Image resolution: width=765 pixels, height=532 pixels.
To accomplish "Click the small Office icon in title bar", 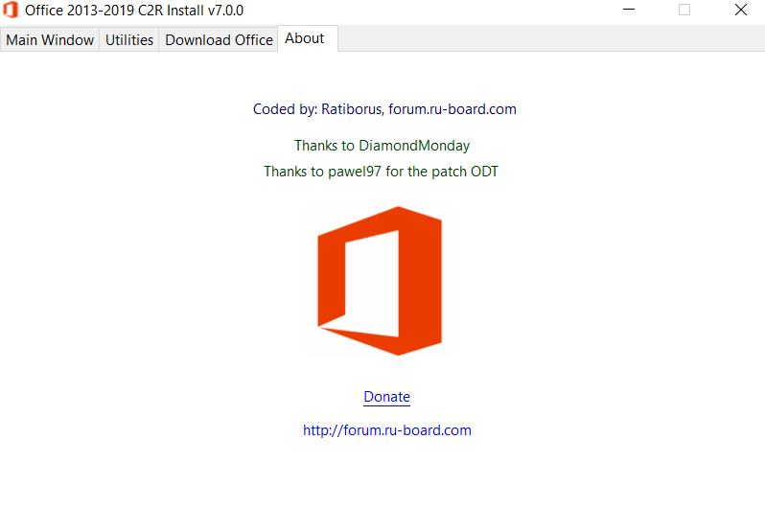I will [x=11, y=10].
